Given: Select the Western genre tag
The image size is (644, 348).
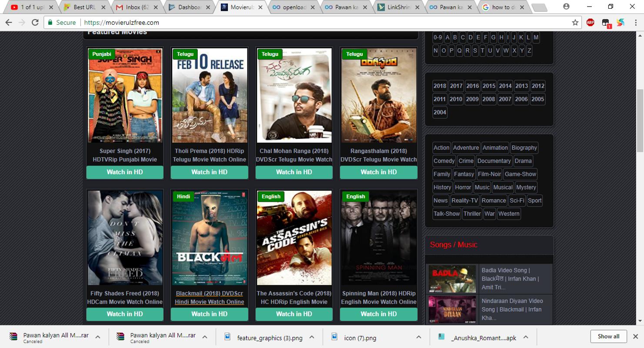Looking at the screenshot, I should [509, 214].
